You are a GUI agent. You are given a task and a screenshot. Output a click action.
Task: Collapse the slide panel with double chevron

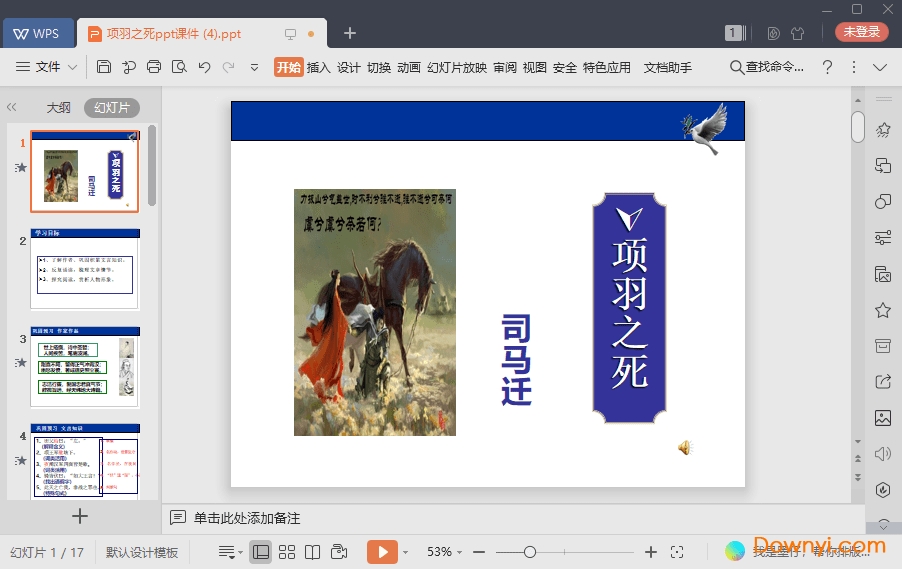[12, 107]
